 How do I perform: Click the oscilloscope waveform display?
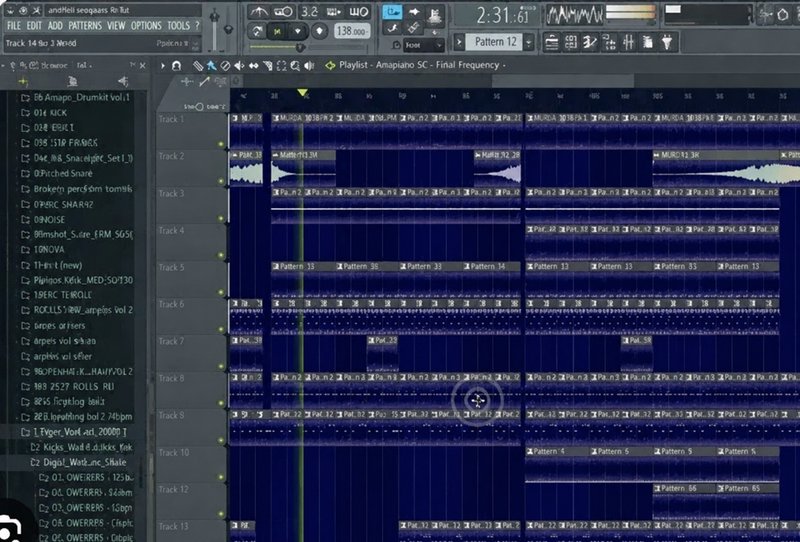574,15
